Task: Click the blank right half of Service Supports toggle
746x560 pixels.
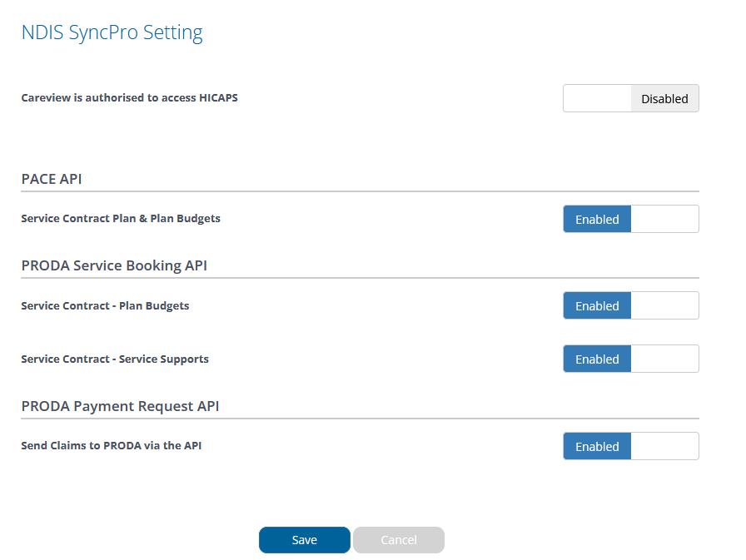Action: [664, 359]
